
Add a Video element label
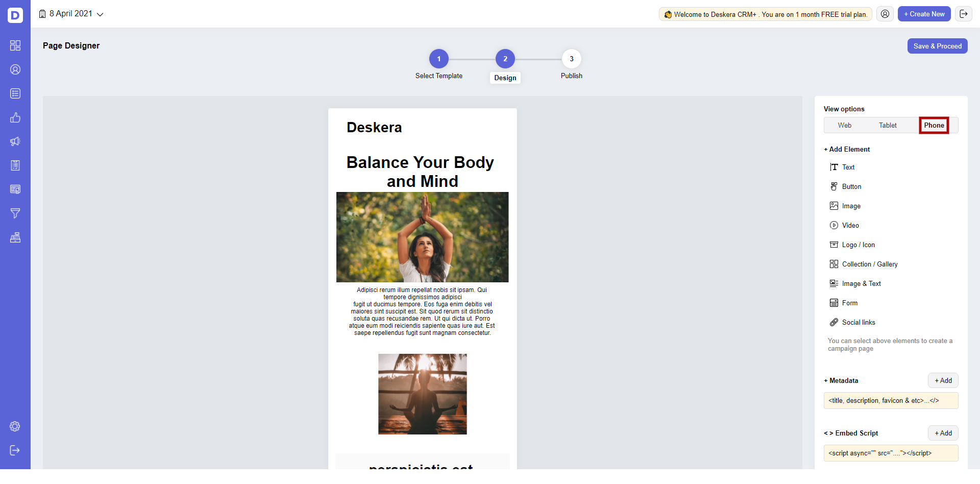(850, 225)
